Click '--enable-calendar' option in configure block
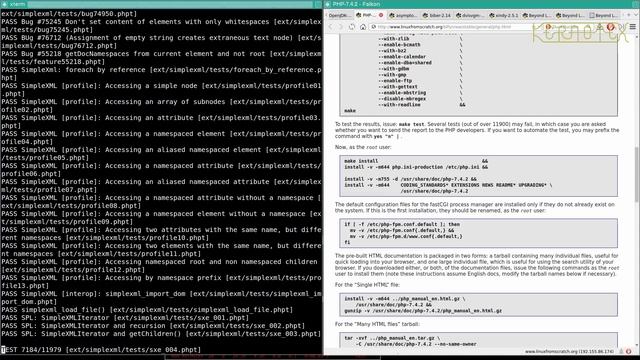This screenshot has height=360, width=640. coord(402,57)
